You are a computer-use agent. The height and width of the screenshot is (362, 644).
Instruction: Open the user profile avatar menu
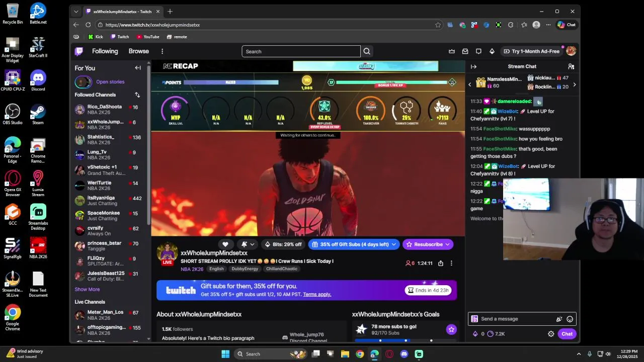[x=571, y=51]
